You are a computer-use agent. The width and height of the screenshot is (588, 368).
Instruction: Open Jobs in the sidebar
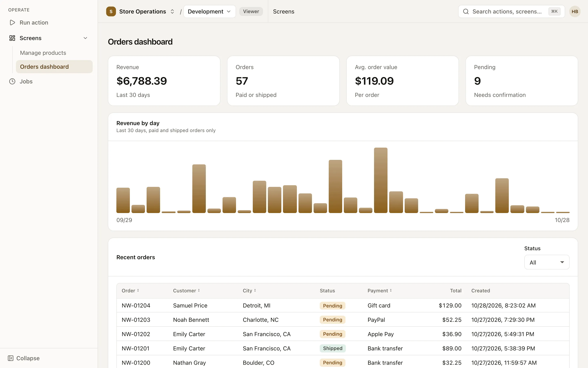[x=26, y=81]
